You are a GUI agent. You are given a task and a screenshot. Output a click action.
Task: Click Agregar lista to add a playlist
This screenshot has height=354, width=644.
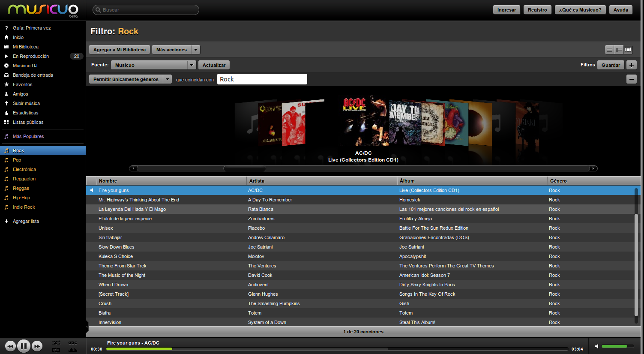tap(26, 221)
